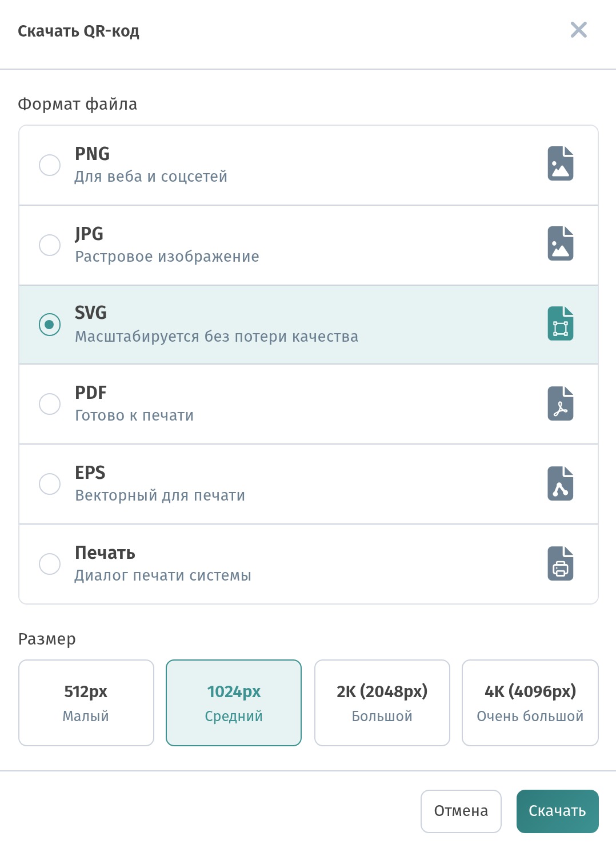616x848 pixels.
Task: Choose the Печать radio option
Action: click(50, 564)
